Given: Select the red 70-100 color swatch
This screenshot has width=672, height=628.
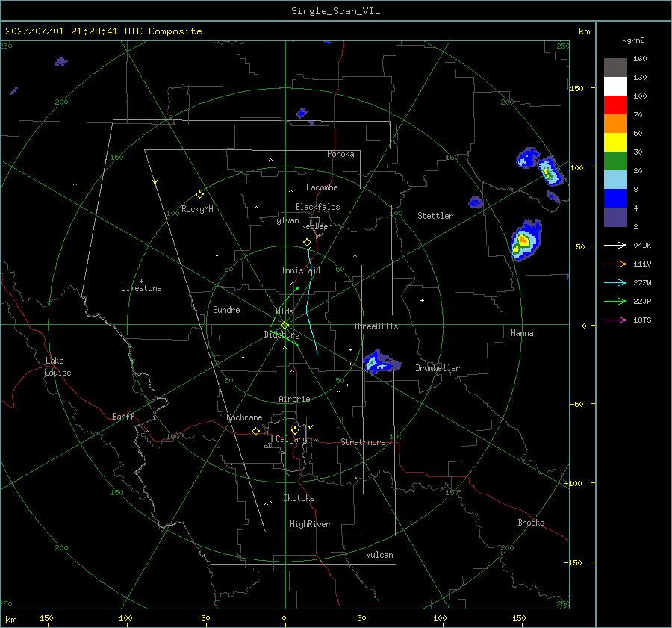Looking at the screenshot, I should coord(615,105).
